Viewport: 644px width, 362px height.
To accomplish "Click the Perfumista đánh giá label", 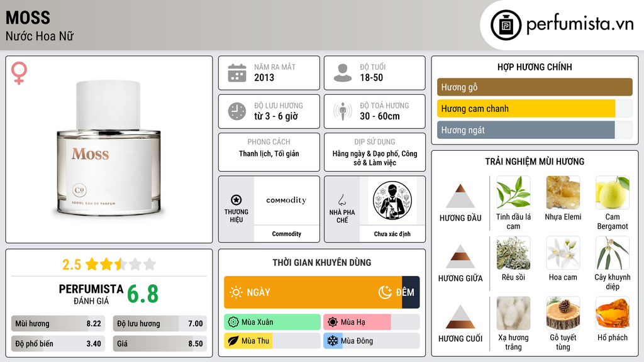I will click(91, 294).
